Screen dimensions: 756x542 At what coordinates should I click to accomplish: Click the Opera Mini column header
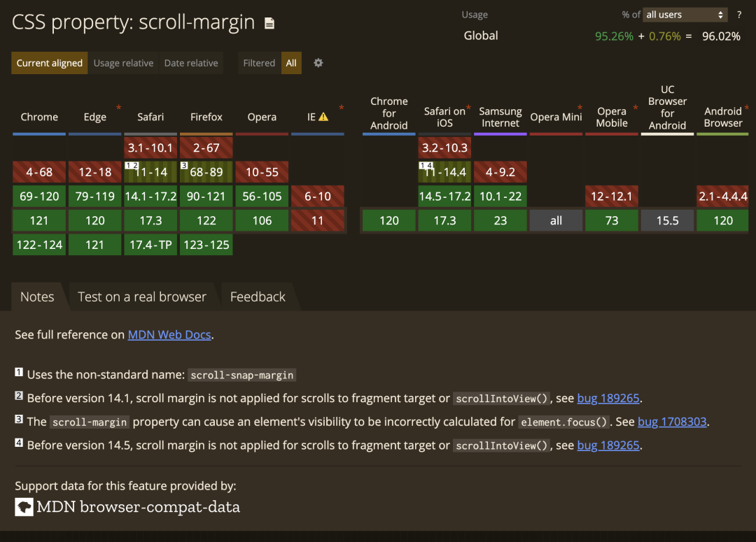tap(556, 117)
